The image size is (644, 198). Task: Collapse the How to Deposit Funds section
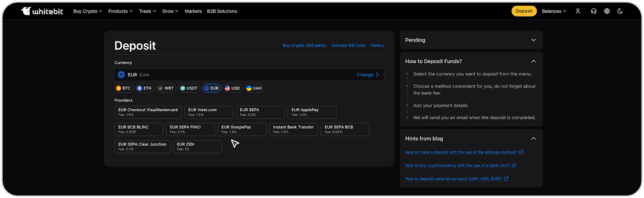pos(533,61)
